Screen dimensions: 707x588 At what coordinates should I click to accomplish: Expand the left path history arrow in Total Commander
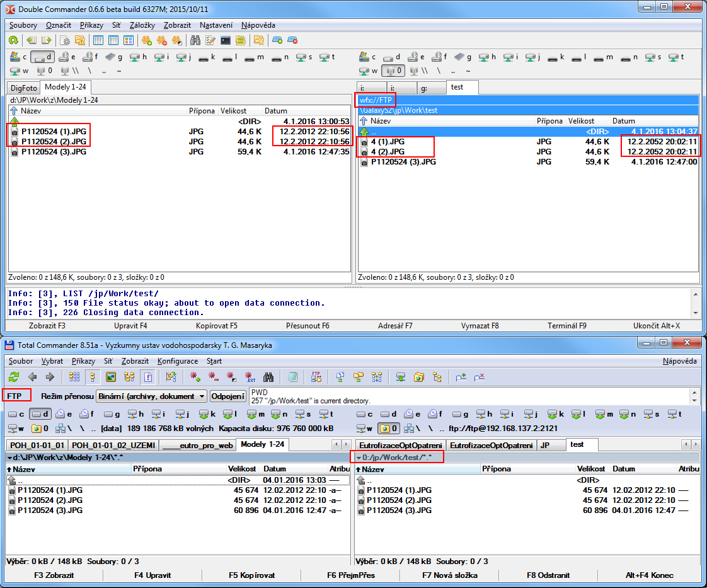9,457
